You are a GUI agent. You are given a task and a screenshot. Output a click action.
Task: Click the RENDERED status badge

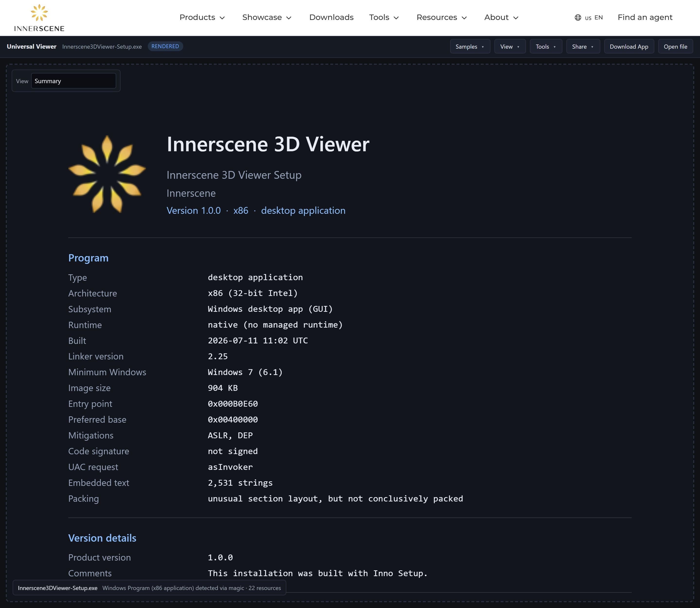165,46
